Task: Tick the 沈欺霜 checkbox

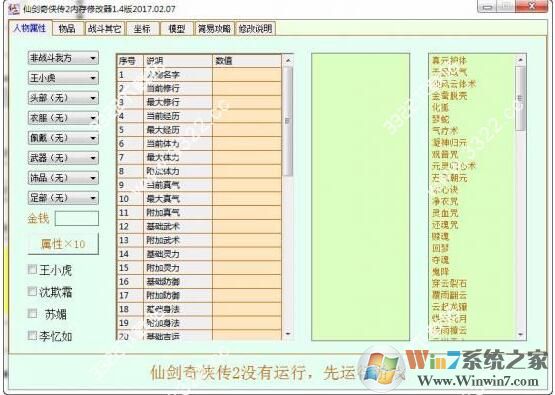Action: [x=32, y=292]
